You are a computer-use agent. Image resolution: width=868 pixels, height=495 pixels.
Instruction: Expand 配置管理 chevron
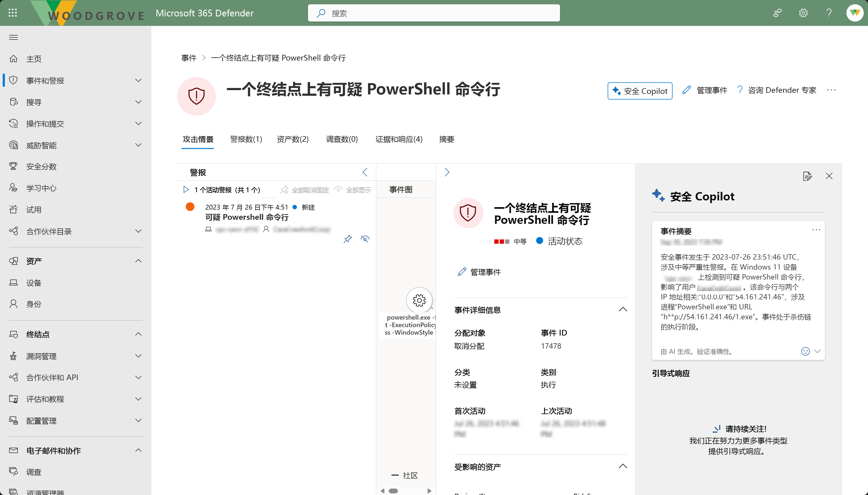(138, 420)
